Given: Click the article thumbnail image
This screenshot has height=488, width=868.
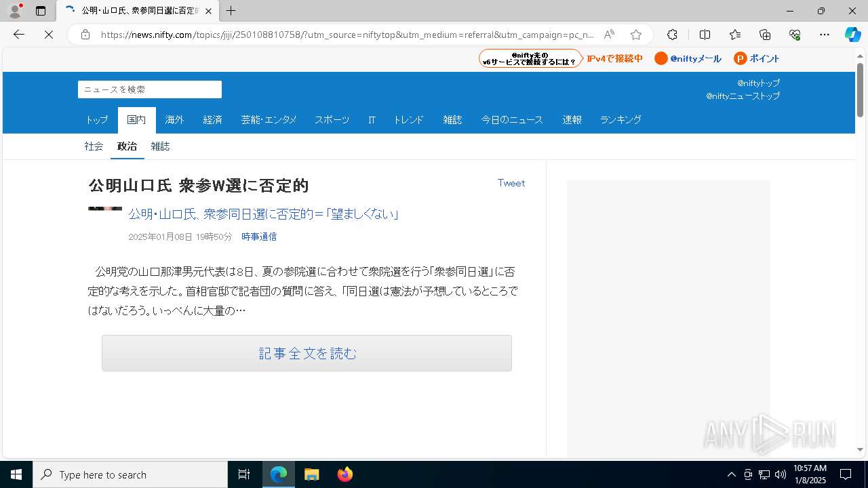Looking at the screenshot, I should click(105, 209).
